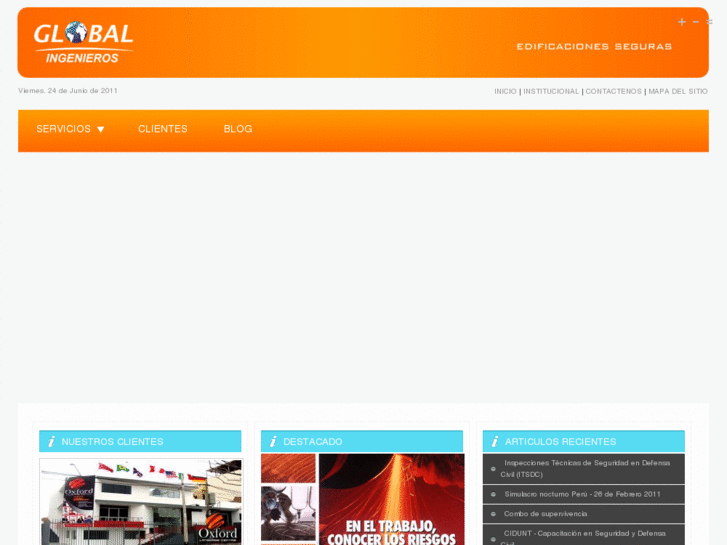Open article CIDUNT Capacitación en Seguridad

pos(583,537)
